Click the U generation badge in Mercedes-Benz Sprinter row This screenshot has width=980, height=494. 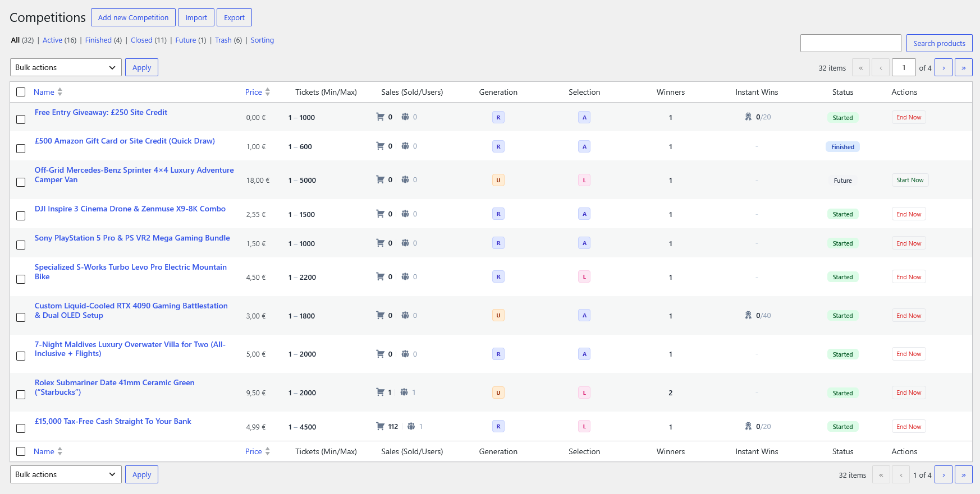[498, 180]
